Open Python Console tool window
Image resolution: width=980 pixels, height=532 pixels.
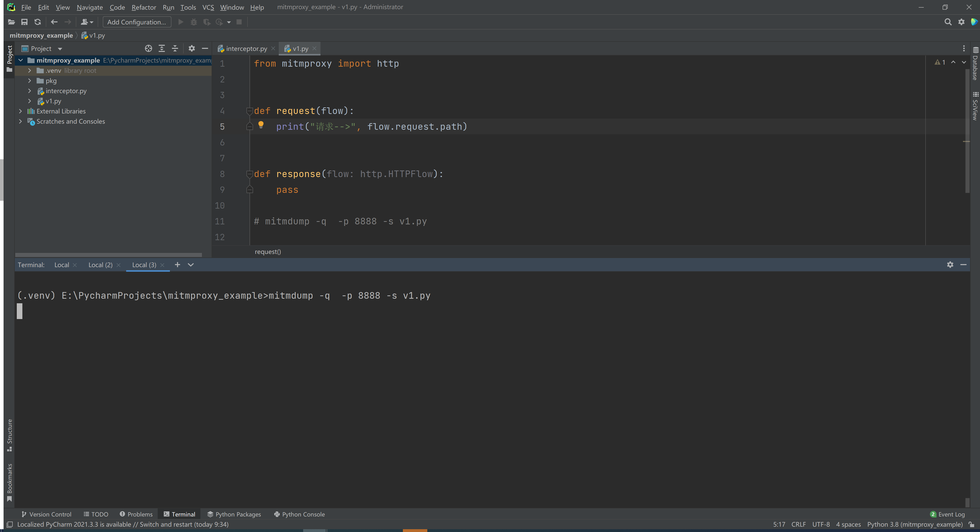[x=299, y=514]
